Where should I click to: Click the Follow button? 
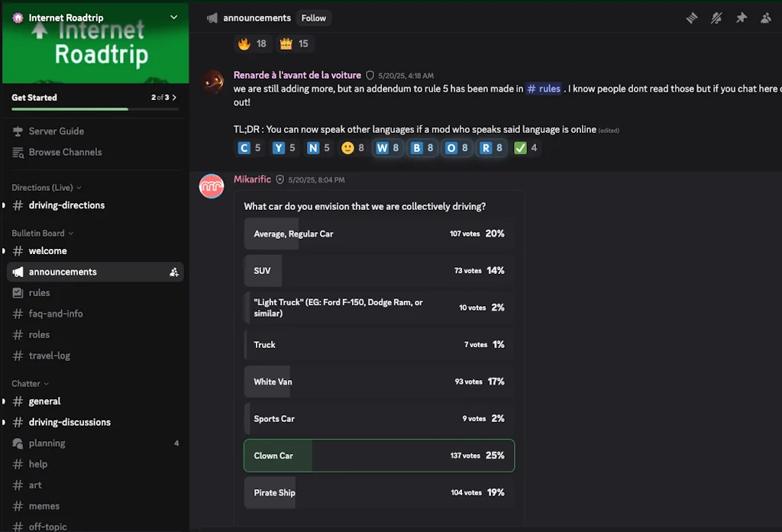[x=313, y=18]
